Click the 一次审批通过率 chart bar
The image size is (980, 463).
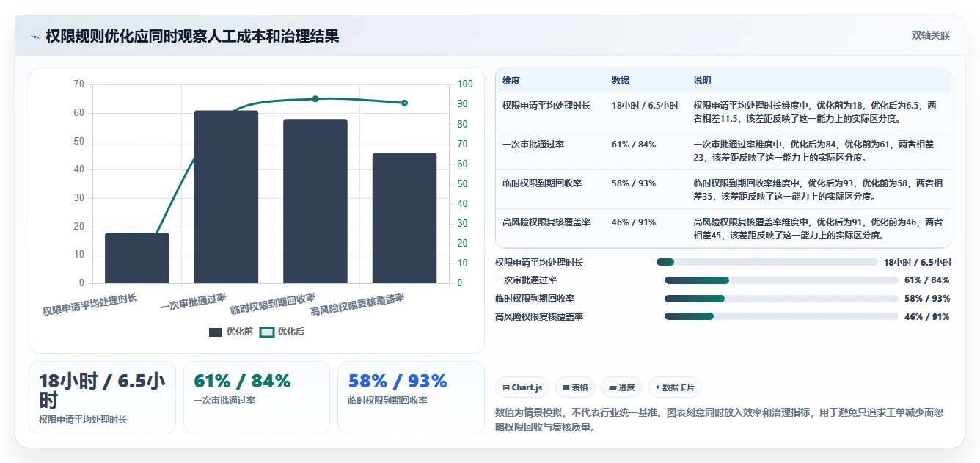coord(226,197)
